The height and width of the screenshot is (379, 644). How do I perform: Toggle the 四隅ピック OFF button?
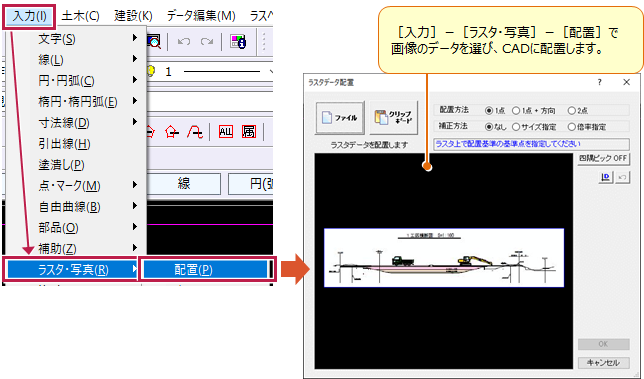click(603, 158)
